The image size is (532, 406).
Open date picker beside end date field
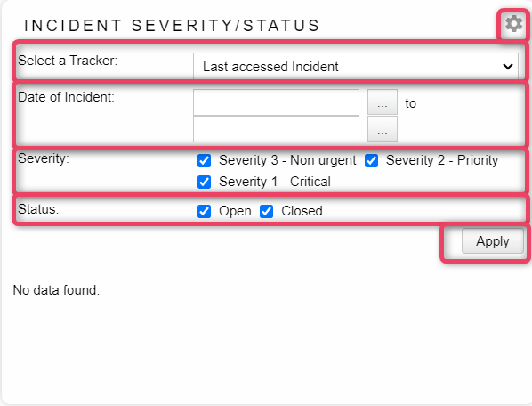click(x=383, y=129)
